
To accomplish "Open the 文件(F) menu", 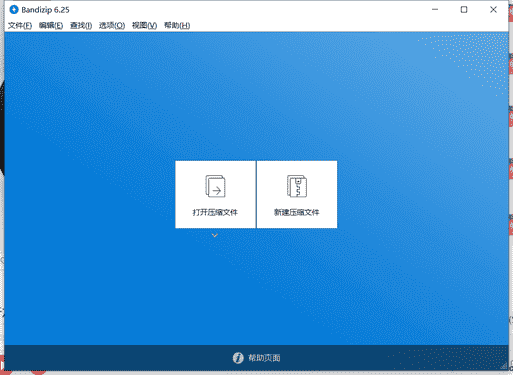I will [x=20, y=26].
